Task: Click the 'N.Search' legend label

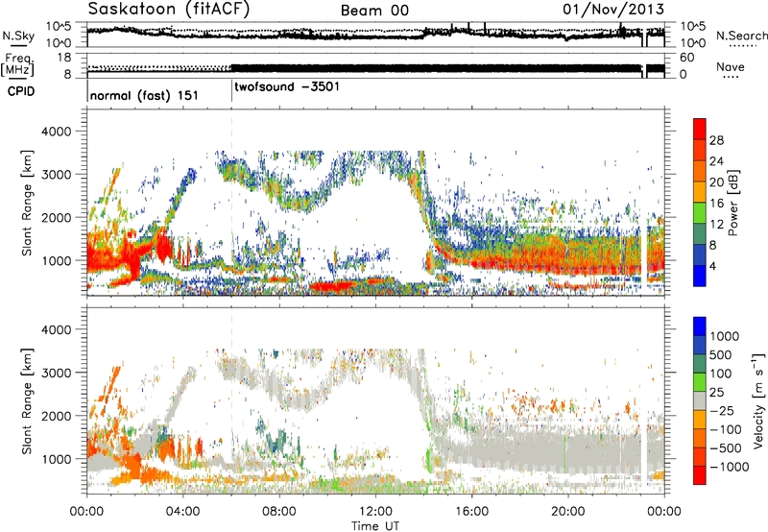Action: (742, 36)
